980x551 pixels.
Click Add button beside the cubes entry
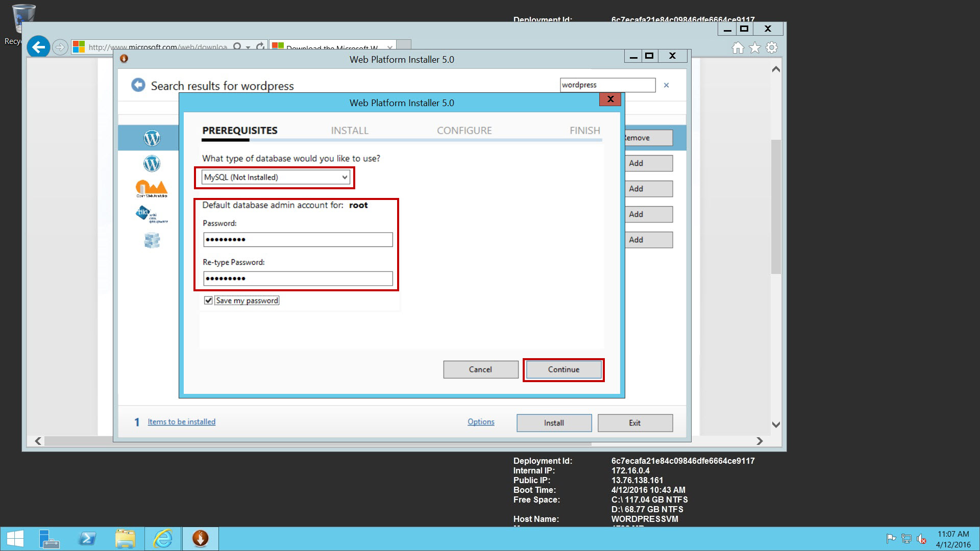[649, 240]
